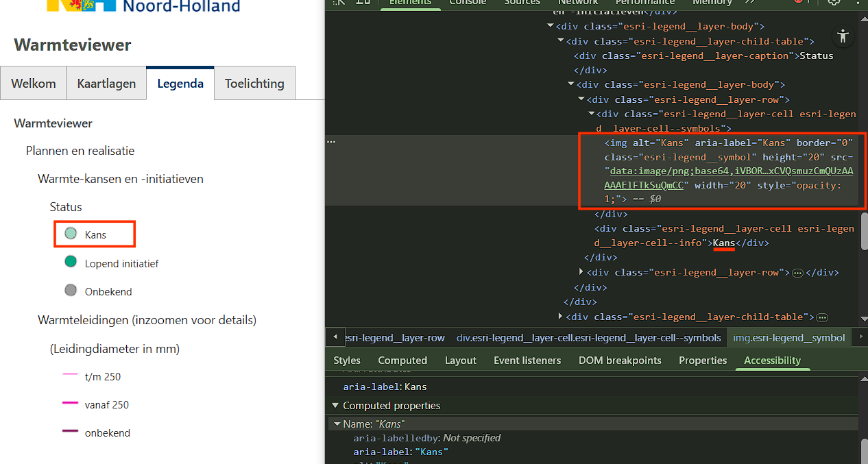Viewport: 868px width, 464px height.
Task: Expand the last esri-legend__layer-child-table div
Action: tap(561, 317)
